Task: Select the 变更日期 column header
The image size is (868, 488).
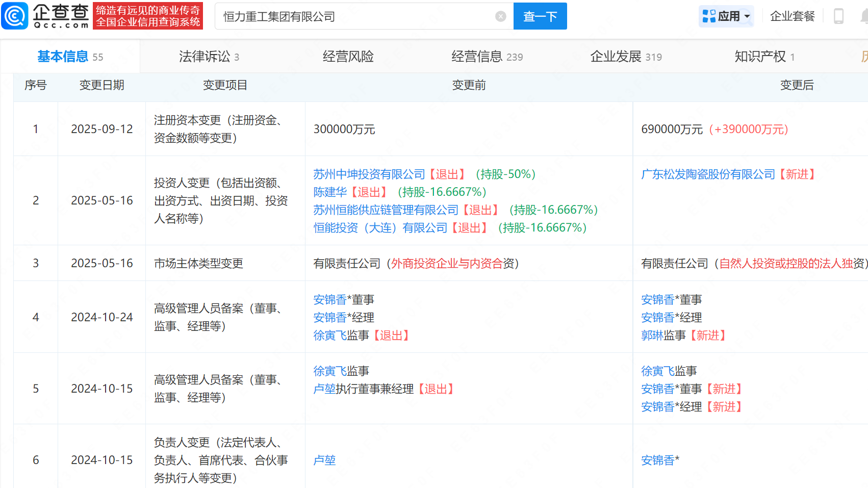Action: coord(102,85)
